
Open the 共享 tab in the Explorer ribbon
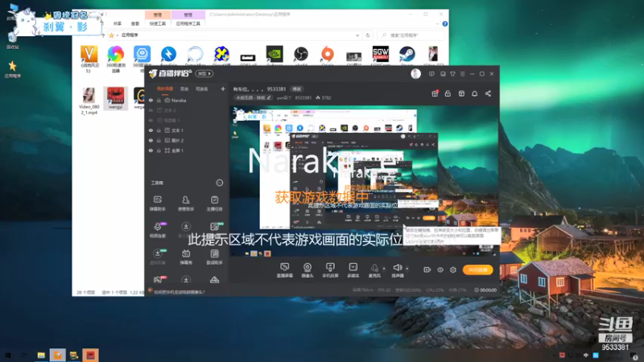tap(118, 24)
